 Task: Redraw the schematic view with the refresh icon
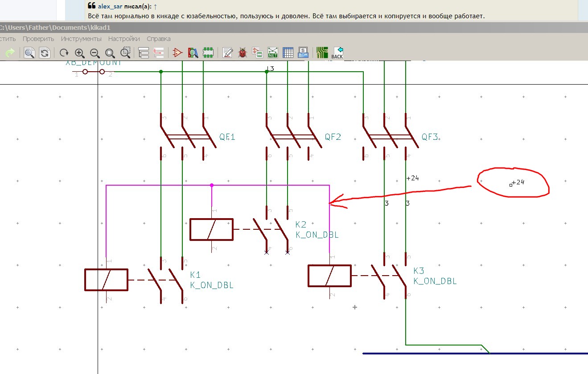click(64, 53)
